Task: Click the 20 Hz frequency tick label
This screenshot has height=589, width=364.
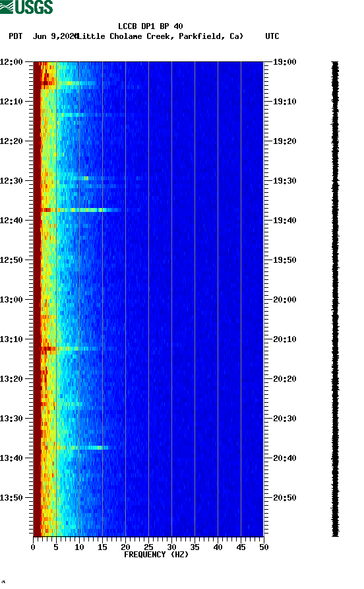Action: (125, 547)
